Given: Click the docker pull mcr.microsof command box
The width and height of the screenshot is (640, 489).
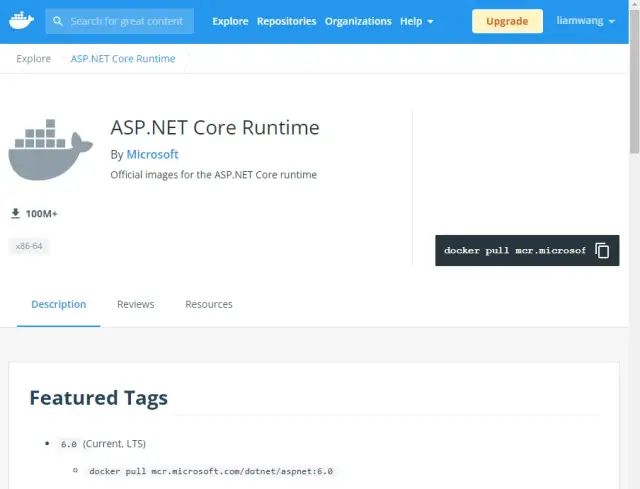Looking at the screenshot, I should click(527, 251).
